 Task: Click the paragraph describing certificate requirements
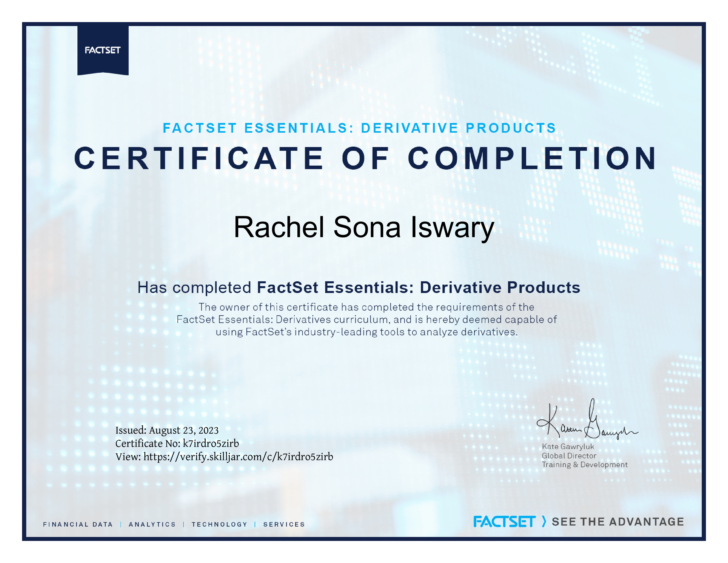[x=367, y=319]
